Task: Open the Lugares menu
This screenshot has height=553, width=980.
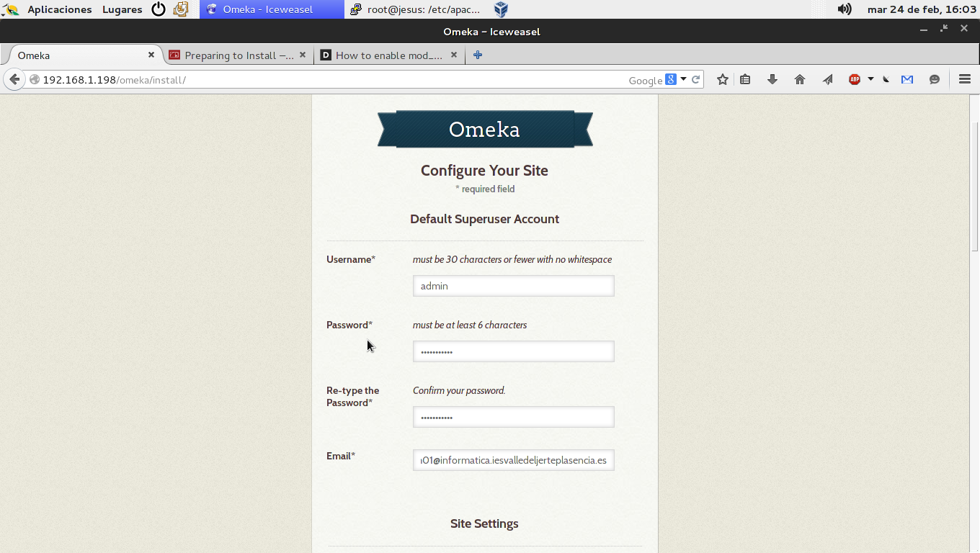Action: click(x=122, y=9)
